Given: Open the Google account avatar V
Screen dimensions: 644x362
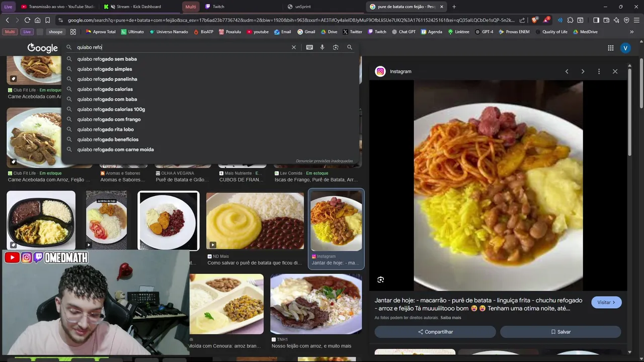Looking at the screenshot, I should (x=625, y=48).
